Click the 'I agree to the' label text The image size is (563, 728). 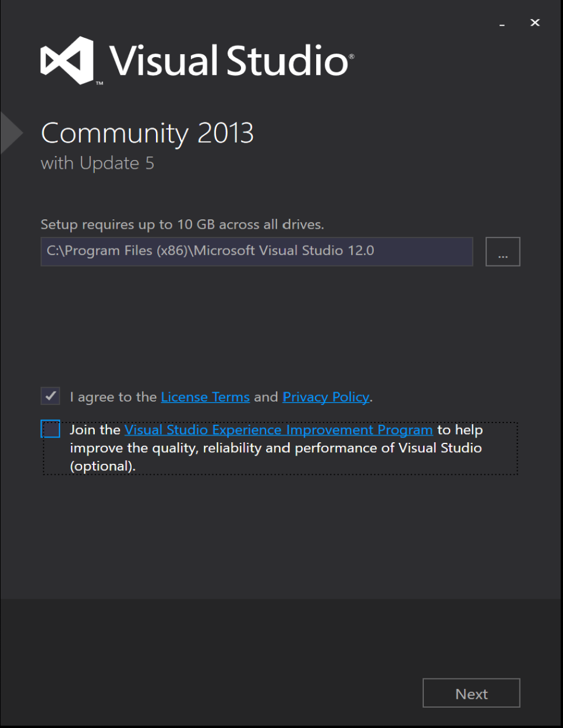(x=114, y=397)
